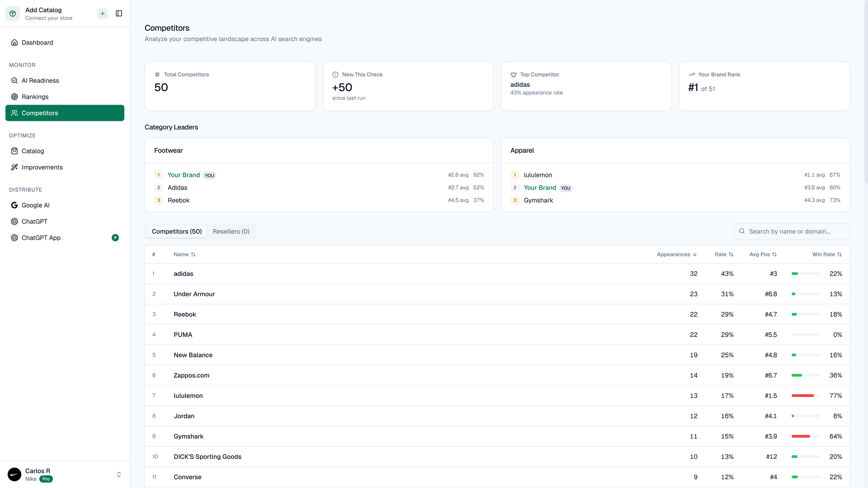Open Rankings from the sidebar
This screenshot has width=868, height=488.
click(x=65, y=97)
